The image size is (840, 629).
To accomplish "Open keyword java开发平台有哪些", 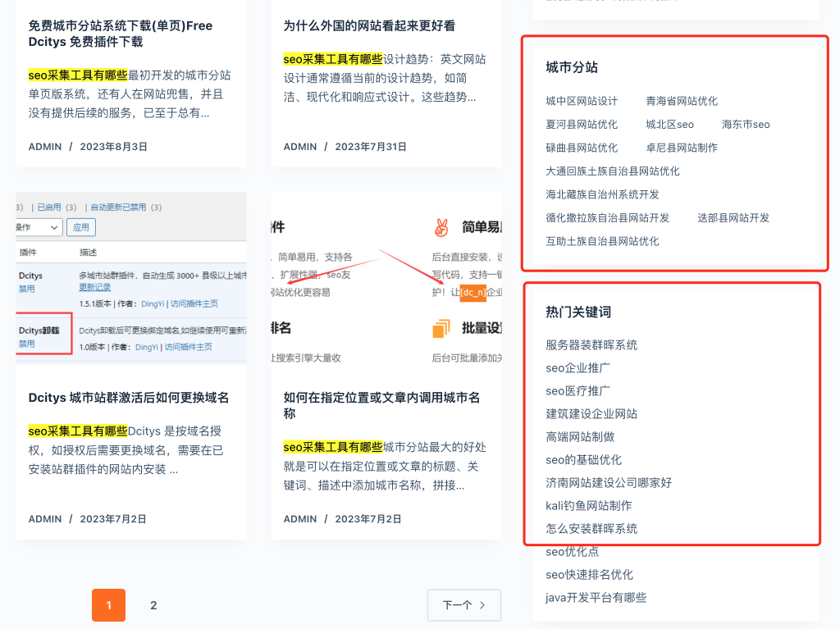I will [596, 598].
